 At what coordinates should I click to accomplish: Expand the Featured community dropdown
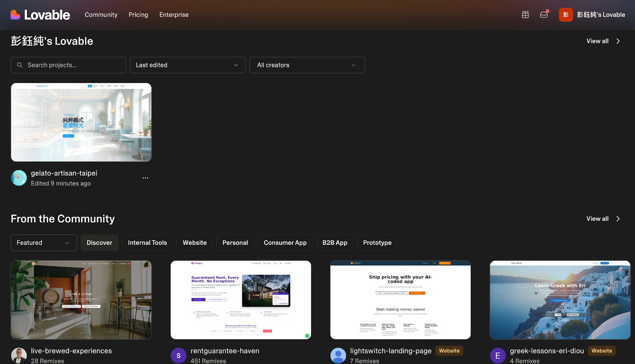(44, 243)
